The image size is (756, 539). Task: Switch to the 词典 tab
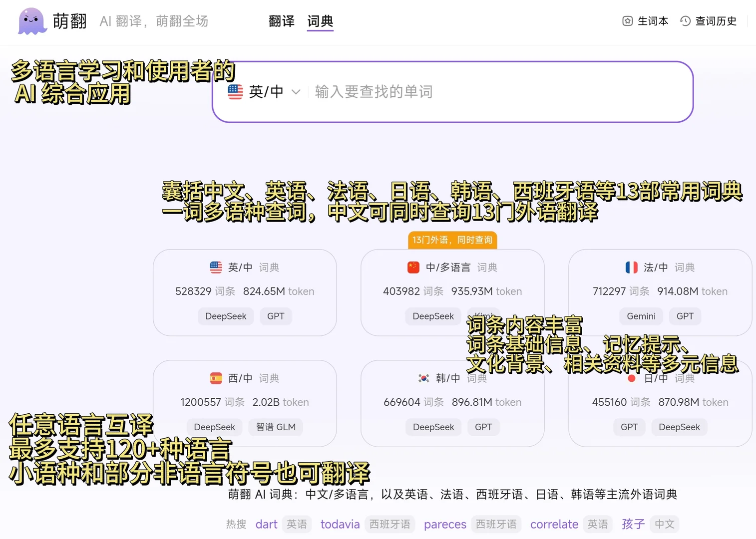tap(320, 21)
